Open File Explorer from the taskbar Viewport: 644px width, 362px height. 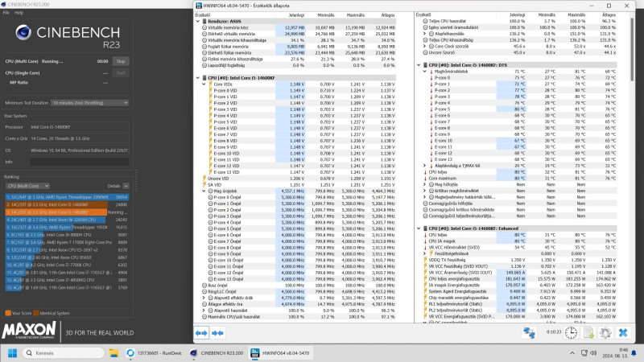[114, 353]
